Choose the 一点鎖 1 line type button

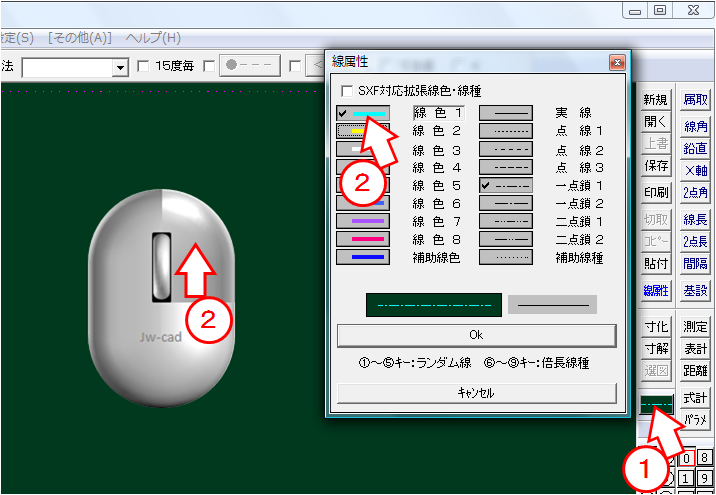pos(512,185)
